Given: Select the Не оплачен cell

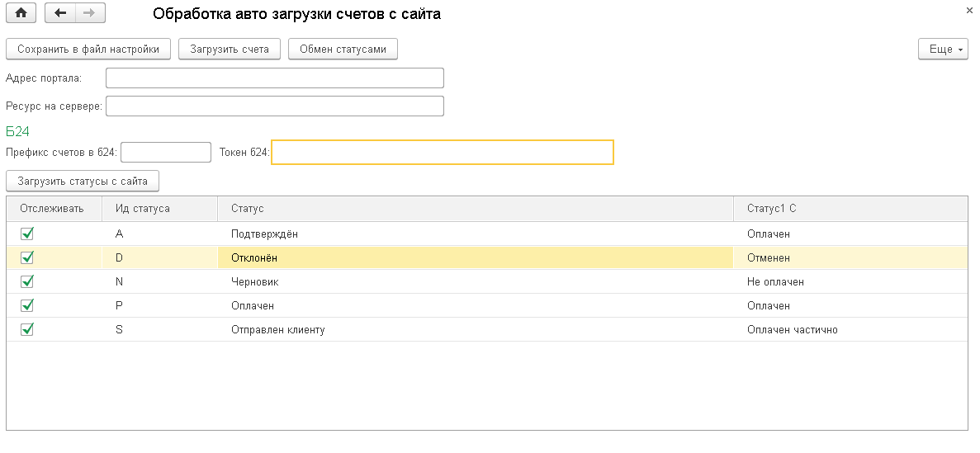Looking at the screenshot, I should [x=850, y=282].
